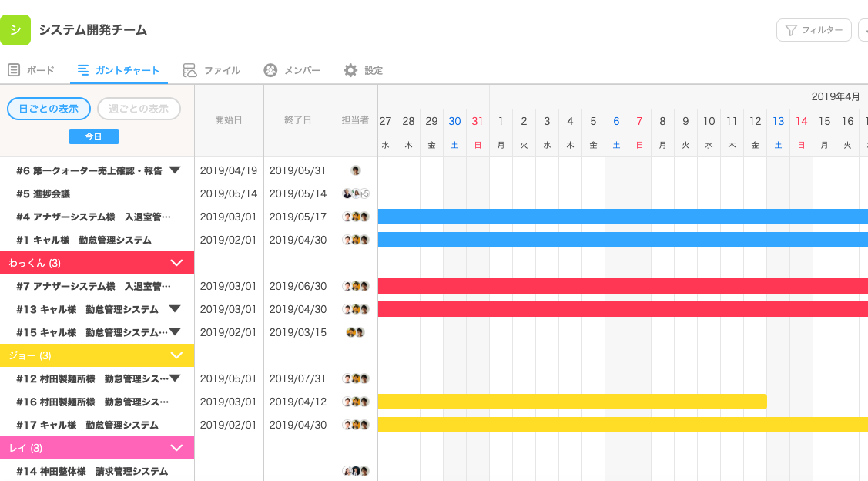Click the green シ project icon
Image resolution: width=868 pixels, height=481 pixels.
15,29
